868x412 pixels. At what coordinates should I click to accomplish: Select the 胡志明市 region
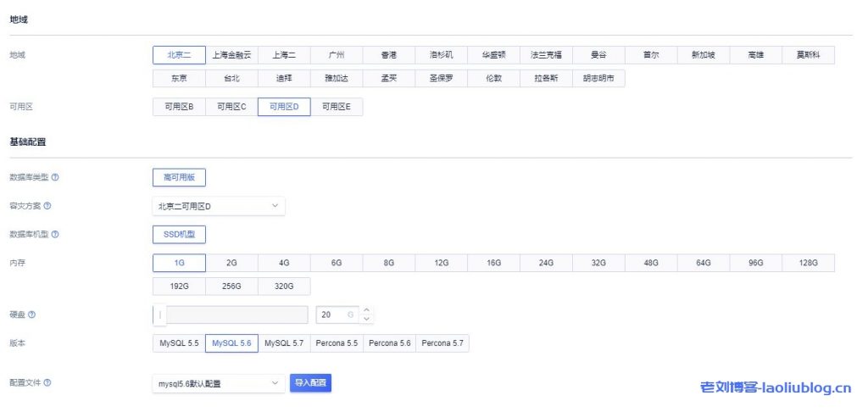(598, 78)
